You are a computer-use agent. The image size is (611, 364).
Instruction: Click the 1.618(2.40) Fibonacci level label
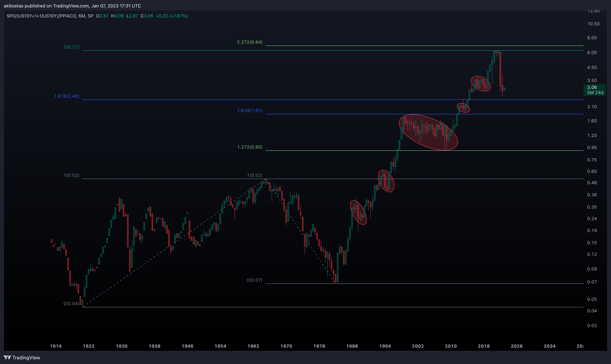[67, 96]
